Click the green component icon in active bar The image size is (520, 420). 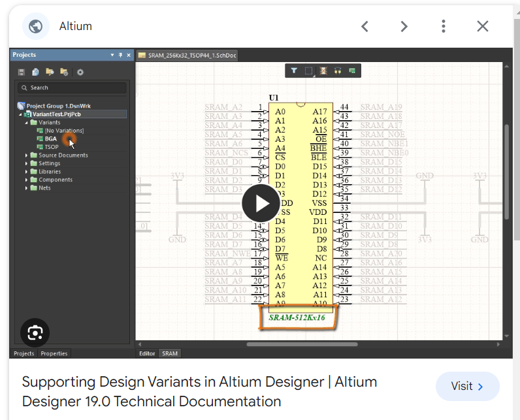(x=352, y=71)
